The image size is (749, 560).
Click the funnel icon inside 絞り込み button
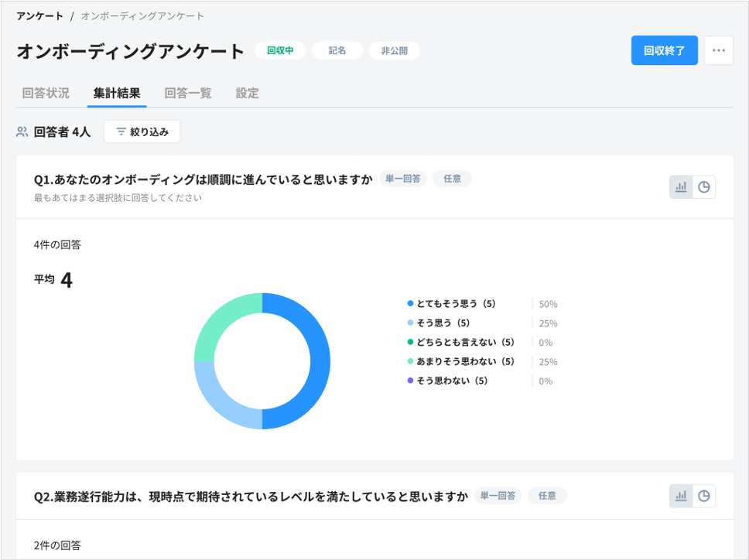(121, 131)
